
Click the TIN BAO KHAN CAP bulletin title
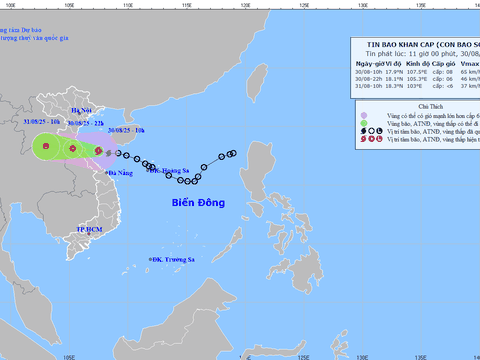click(423, 45)
